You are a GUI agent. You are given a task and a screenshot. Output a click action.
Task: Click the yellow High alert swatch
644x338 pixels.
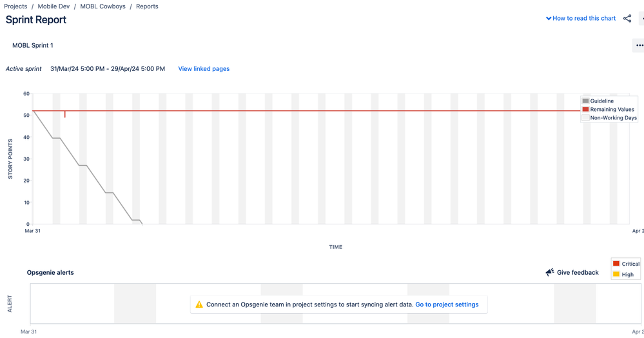pyautogui.click(x=616, y=274)
